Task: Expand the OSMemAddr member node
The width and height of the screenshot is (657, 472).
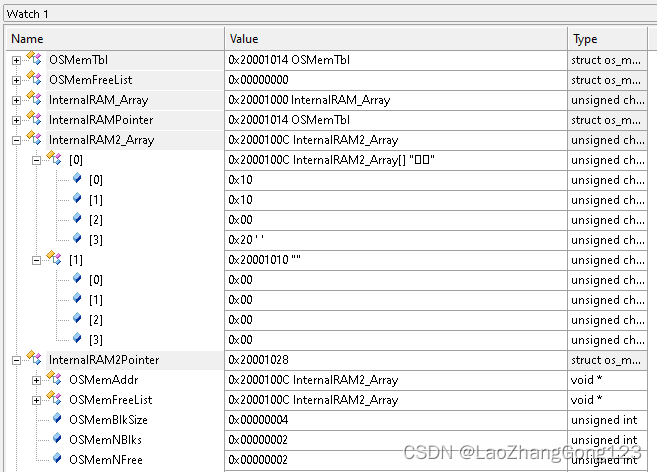Action: [36, 381]
